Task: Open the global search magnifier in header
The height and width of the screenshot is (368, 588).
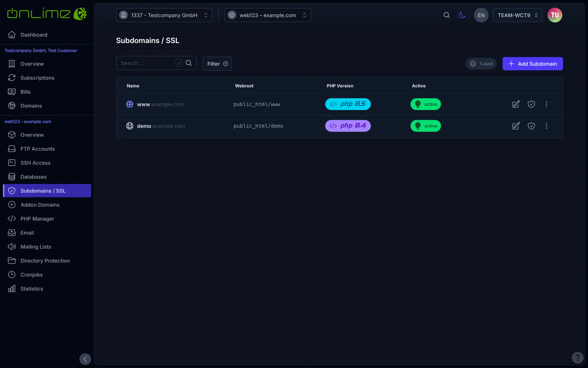Action: tap(447, 15)
